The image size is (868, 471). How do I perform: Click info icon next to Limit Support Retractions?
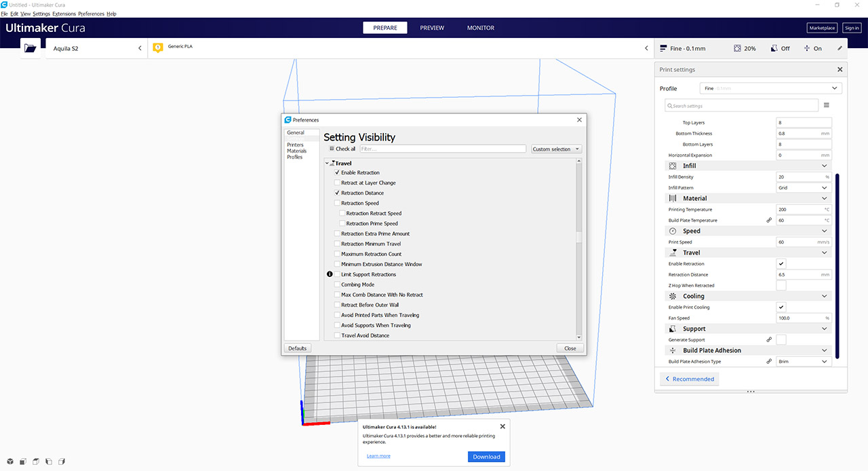click(x=330, y=274)
